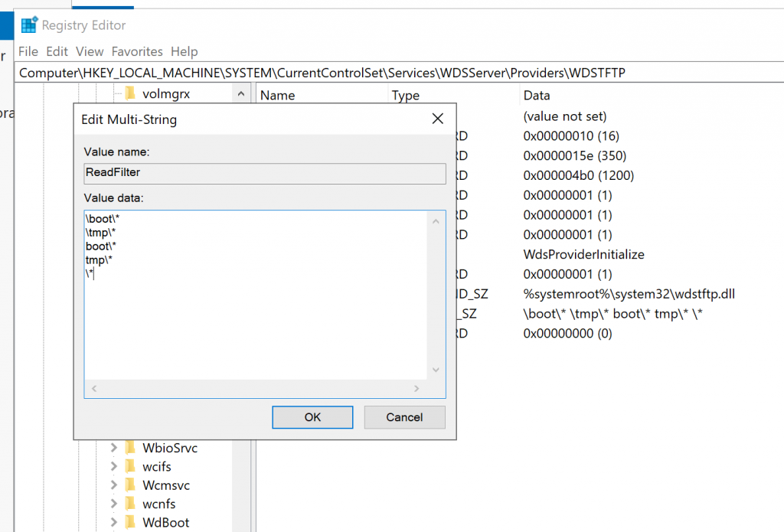The image size is (784, 532).
Task: Click the wcifs folder icon
Action: click(x=130, y=466)
